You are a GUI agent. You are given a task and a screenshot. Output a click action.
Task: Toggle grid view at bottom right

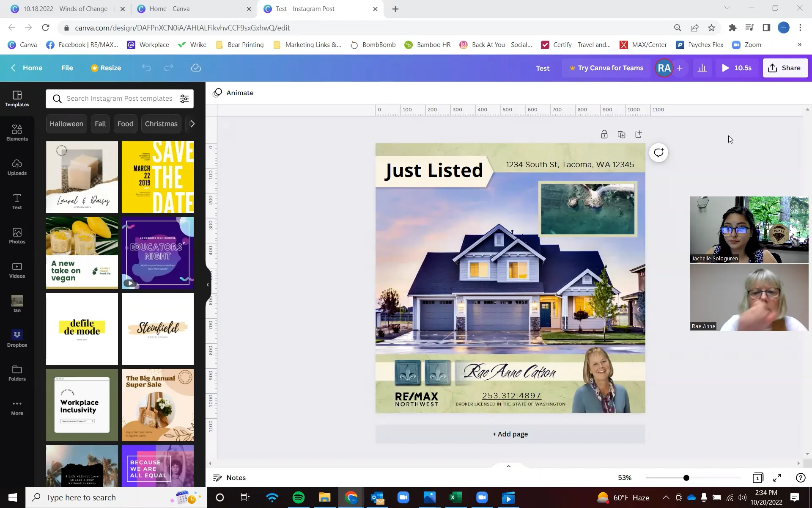point(757,478)
